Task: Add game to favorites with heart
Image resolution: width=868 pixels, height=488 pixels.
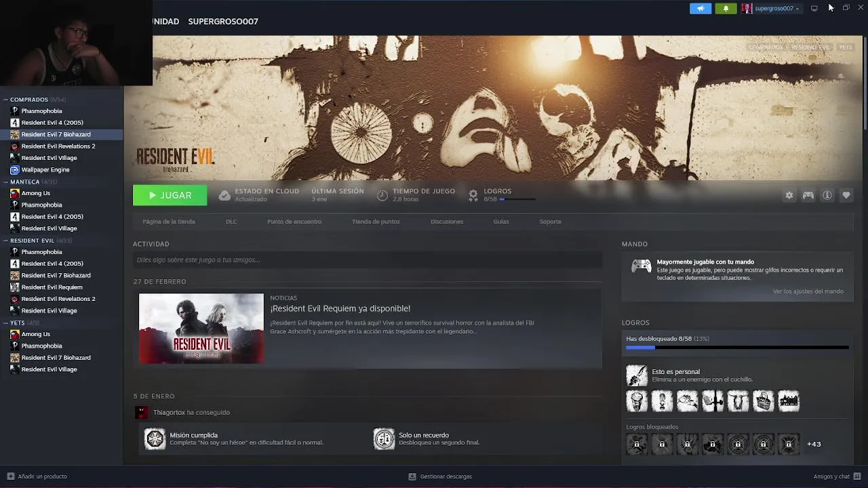Action: [846, 195]
